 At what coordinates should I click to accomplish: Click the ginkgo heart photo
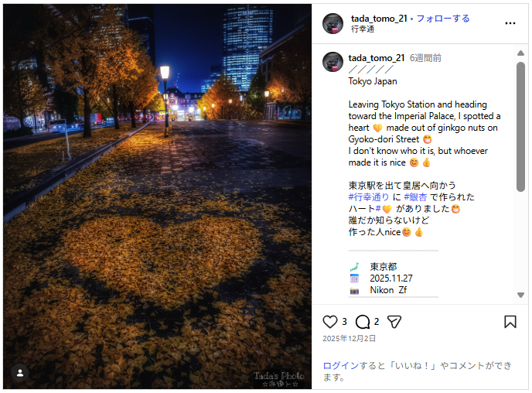[x=158, y=196]
